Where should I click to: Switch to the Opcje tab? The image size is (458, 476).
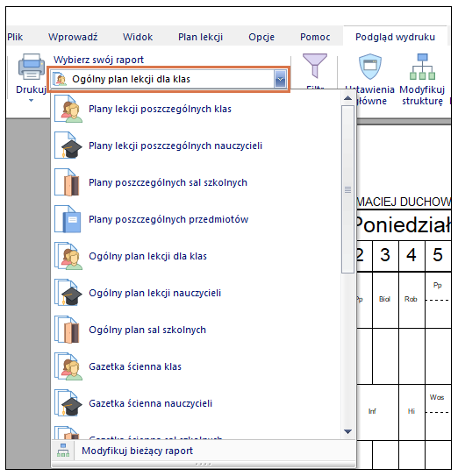click(261, 37)
